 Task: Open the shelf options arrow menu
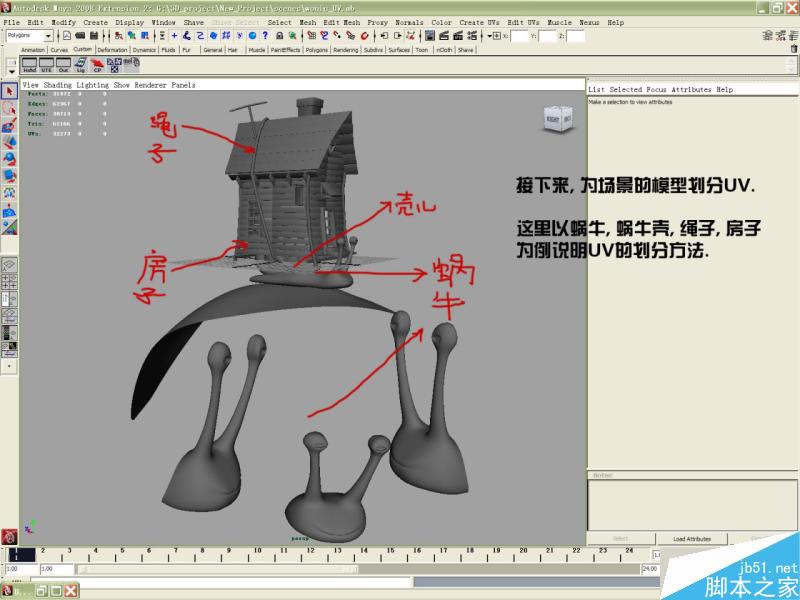point(12,72)
